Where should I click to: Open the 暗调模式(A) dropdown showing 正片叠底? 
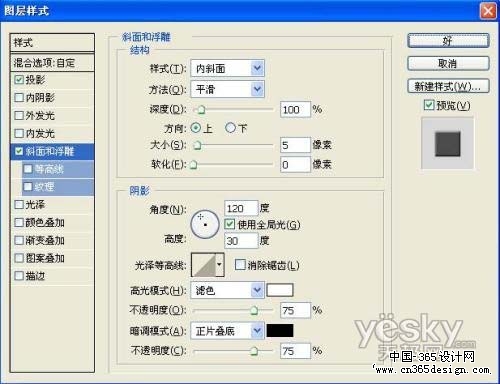[228, 331]
